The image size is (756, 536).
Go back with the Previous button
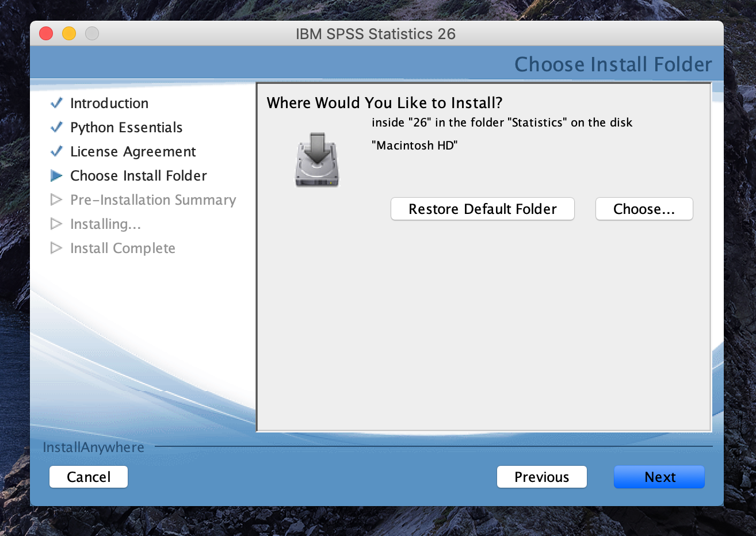[541, 477]
